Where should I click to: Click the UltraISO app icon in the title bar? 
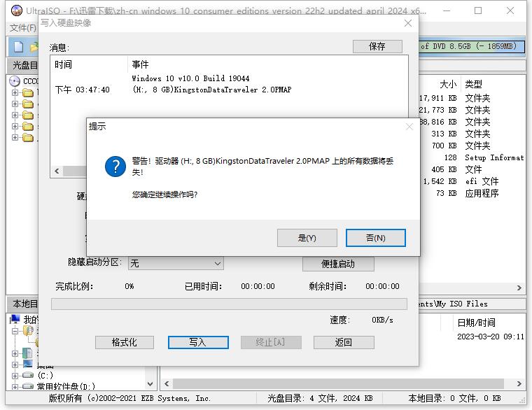tap(17, 10)
